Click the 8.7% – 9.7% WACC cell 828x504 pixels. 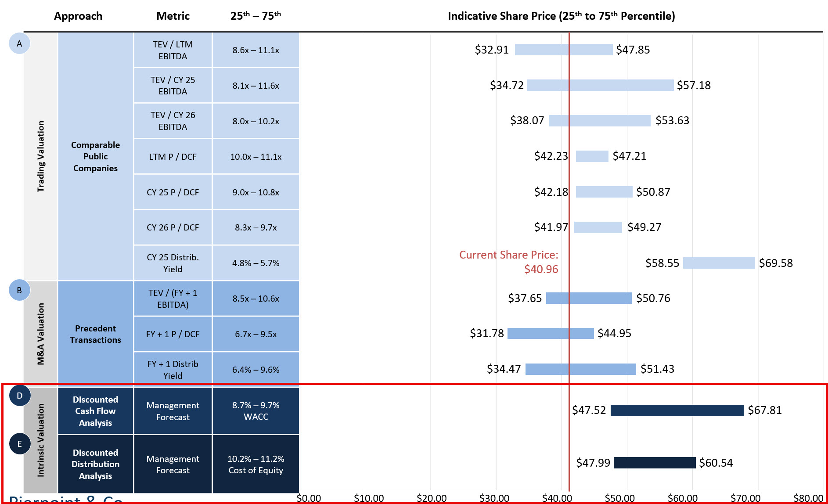(256, 411)
